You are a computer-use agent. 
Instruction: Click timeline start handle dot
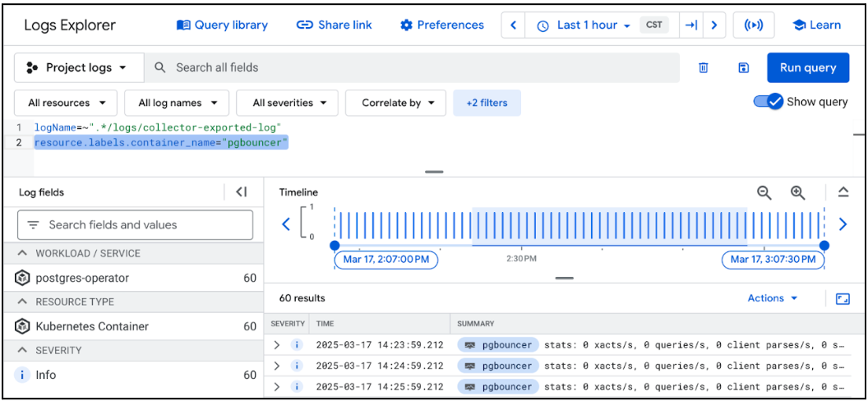point(335,245)
